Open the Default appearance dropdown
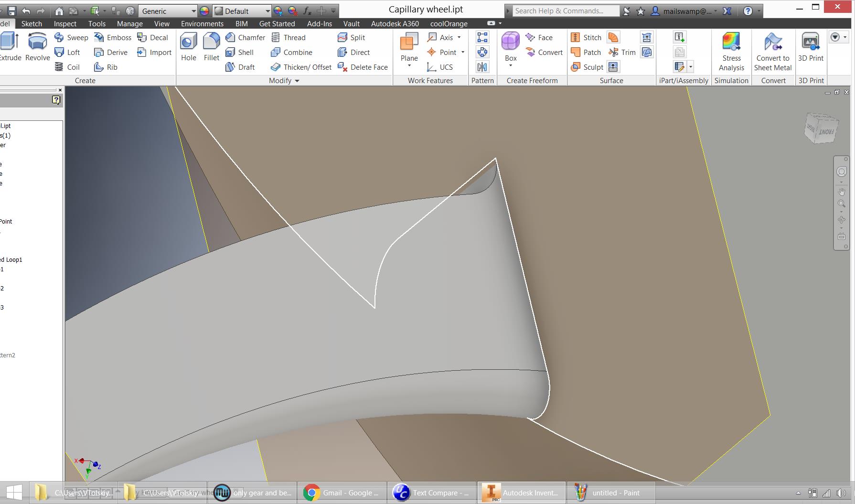Viewport: 855px width, 504px height. coord(267,11)
